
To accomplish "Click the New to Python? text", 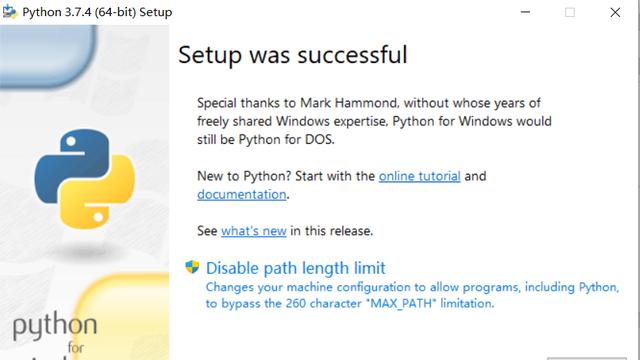I will pyautogui.click(x=244, y=176).
